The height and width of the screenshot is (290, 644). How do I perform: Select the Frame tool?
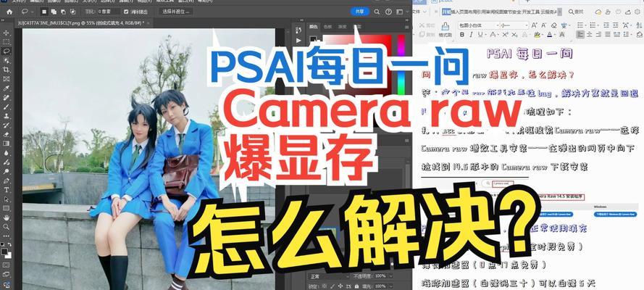[x=7, y=79]
